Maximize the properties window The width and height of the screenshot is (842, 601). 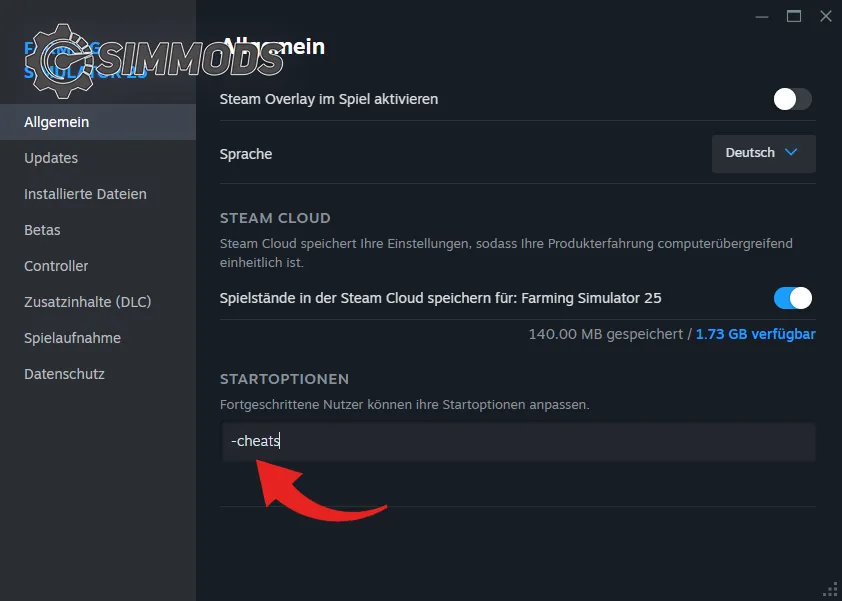tap(794, 16)
